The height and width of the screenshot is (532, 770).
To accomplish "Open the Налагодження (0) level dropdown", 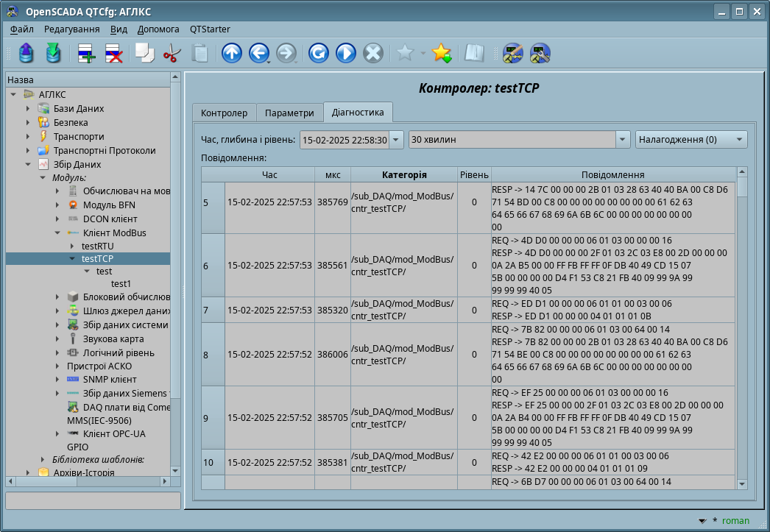I will [x=738, y=140].
